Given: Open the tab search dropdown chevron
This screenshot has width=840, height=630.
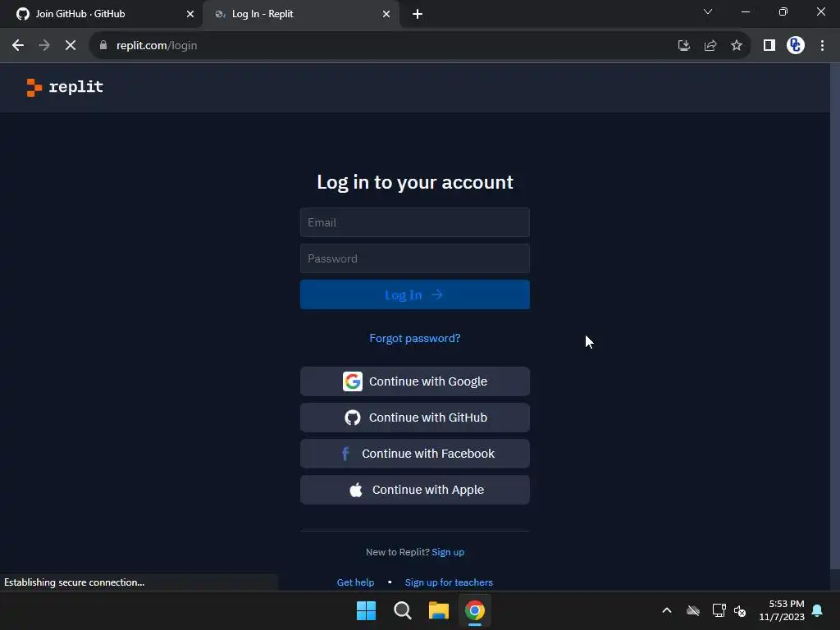Looking at the screenshot, I should click(x=708, y=11).
